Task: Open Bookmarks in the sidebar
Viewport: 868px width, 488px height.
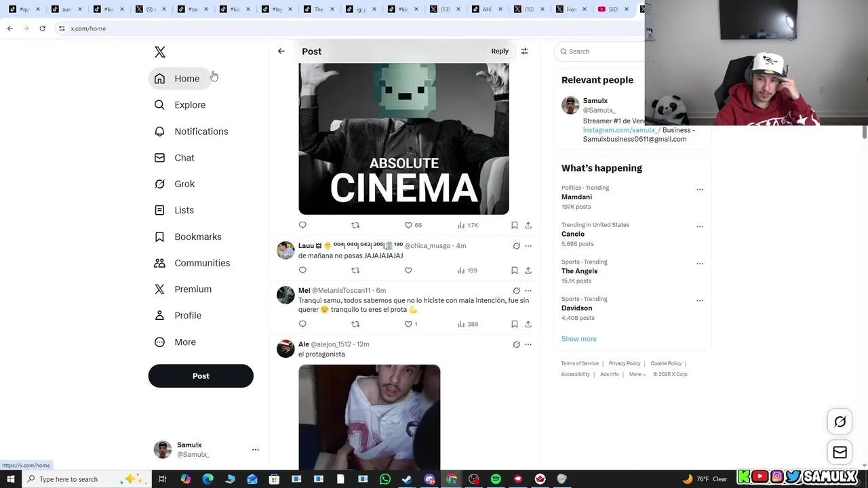Action: [x=188, y=237]
